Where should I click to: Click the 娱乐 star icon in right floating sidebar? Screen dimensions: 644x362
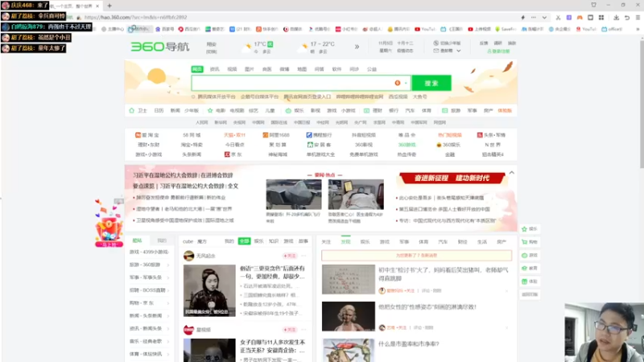pos(525,229)
